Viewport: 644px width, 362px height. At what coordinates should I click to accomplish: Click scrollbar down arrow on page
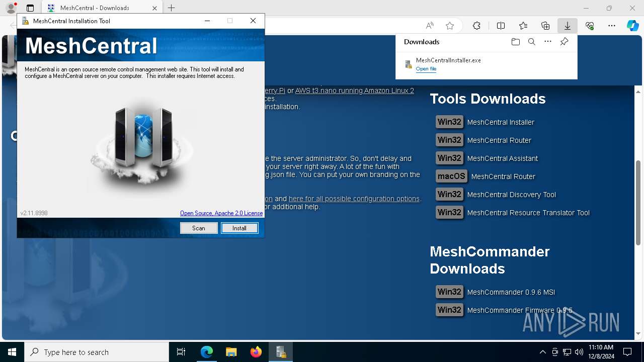(x=638, y=333)
